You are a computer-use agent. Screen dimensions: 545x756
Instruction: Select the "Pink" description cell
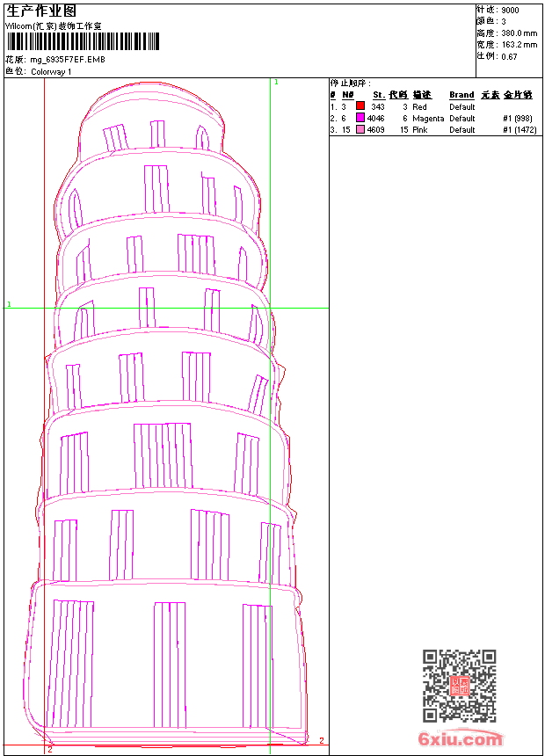420,130
